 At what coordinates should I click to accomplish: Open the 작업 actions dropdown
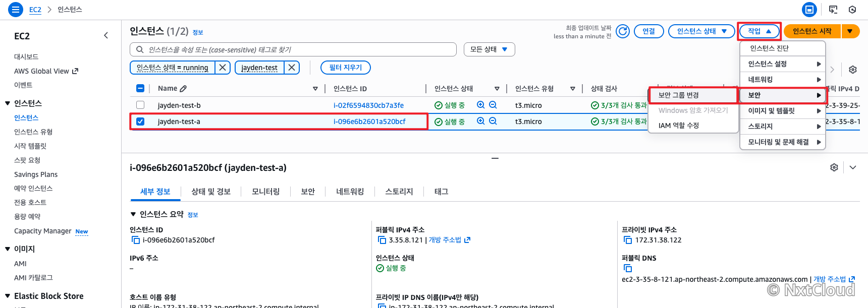tap(759, 31)
